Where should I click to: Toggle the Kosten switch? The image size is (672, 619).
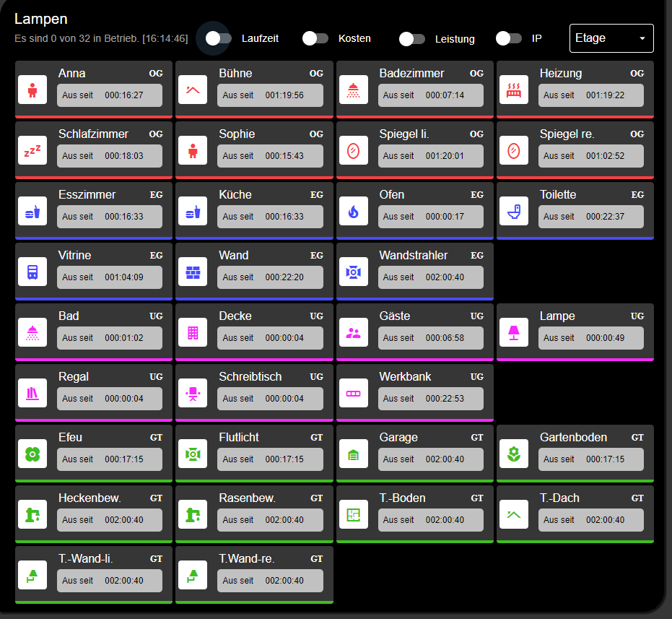point(315,38)
